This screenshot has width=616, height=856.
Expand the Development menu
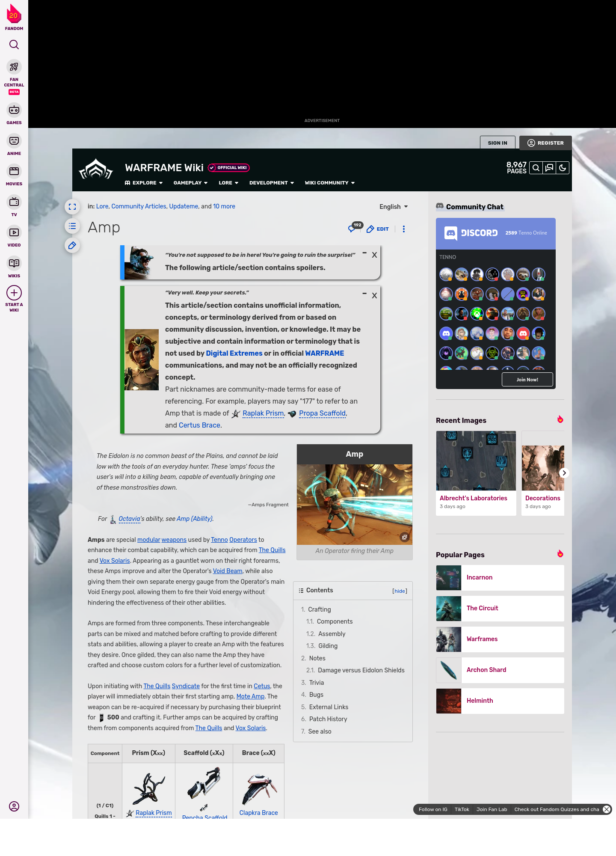point(272,183)
